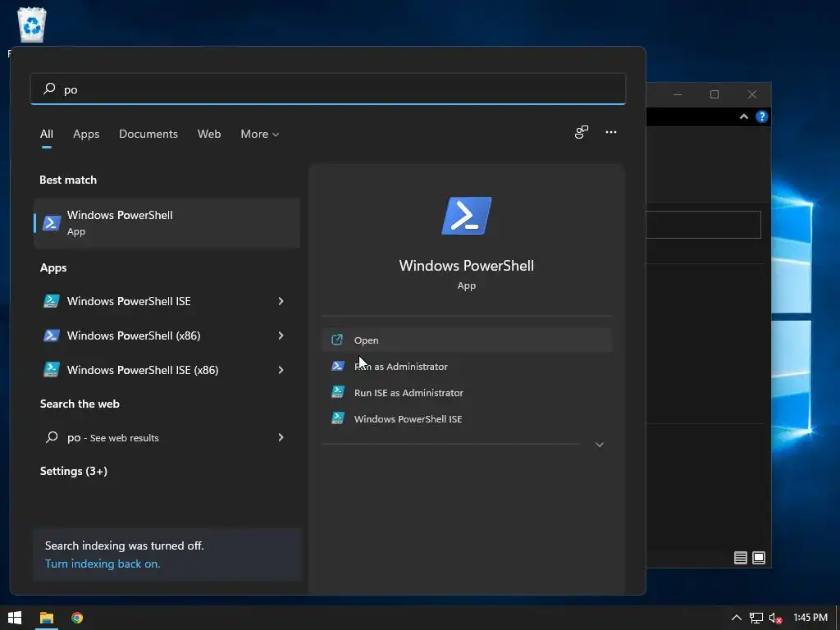
Task: Click Open for Windows PowerShell
Action: (467, 340)
